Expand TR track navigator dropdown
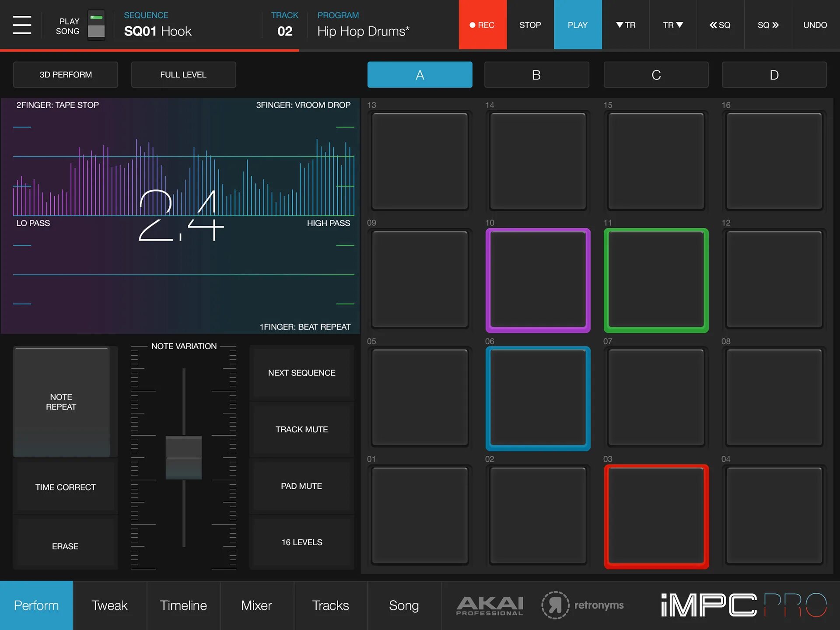The width and height of the screenshot is (840, 630). (673, 24)
